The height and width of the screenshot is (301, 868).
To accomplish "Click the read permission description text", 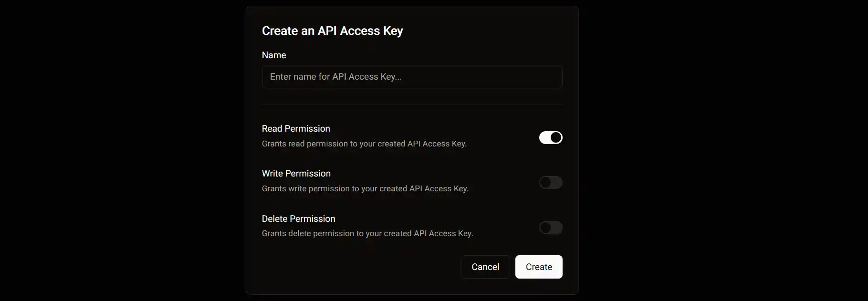I will coord(364,144).
